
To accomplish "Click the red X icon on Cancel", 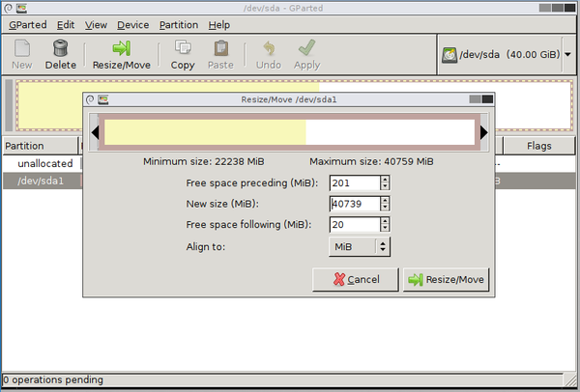I will [x=339, y=280].
